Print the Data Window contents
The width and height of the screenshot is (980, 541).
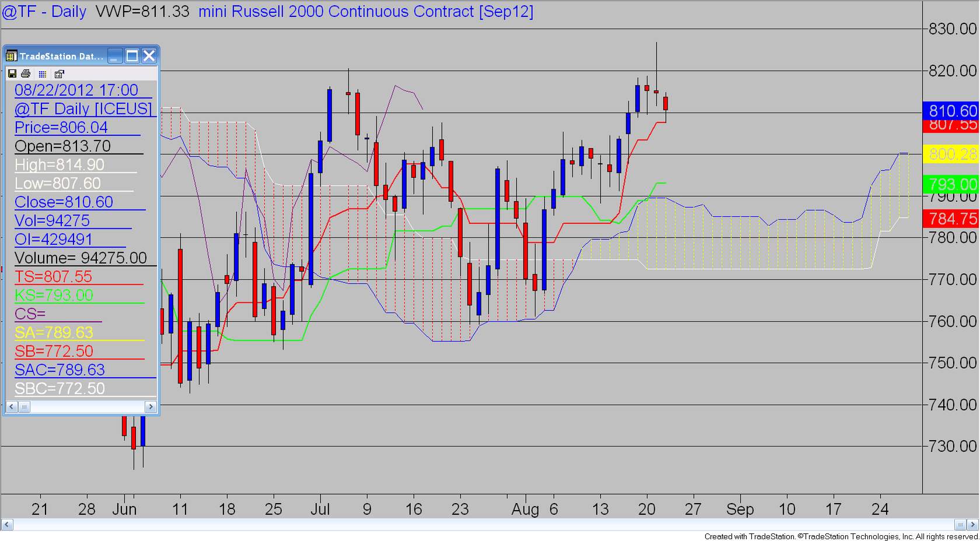tap(26, 74)
